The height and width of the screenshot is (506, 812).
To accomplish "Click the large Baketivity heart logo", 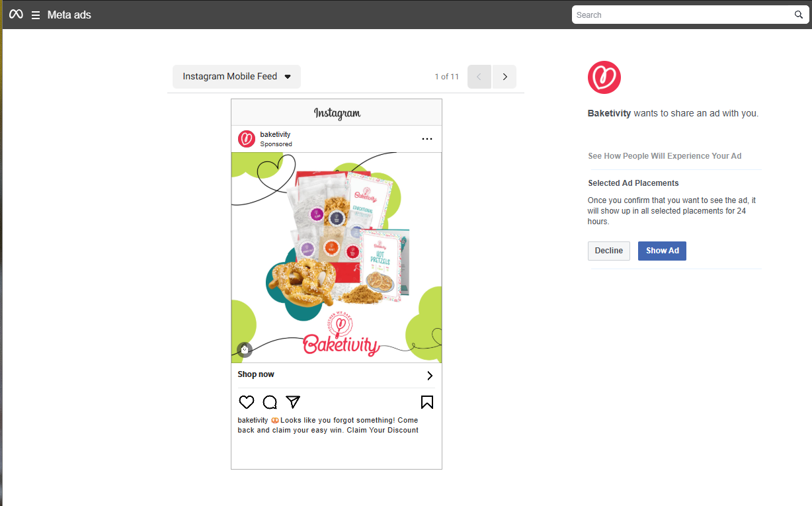I will 604,77.
